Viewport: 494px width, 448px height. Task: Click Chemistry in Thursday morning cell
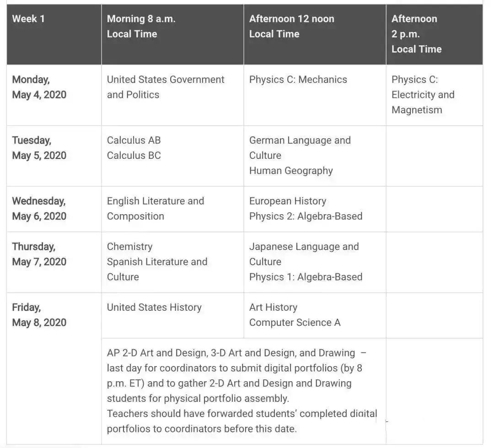coord(129,247)
